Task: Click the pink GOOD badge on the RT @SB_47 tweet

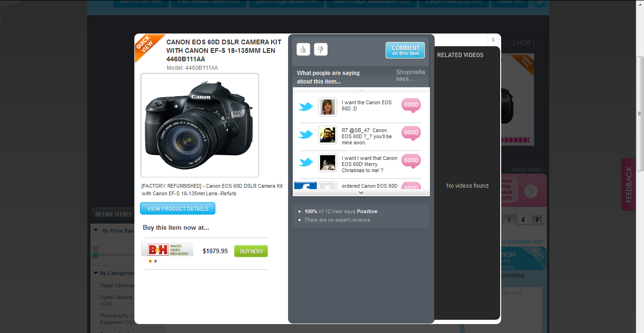Action: coord(411,133)
